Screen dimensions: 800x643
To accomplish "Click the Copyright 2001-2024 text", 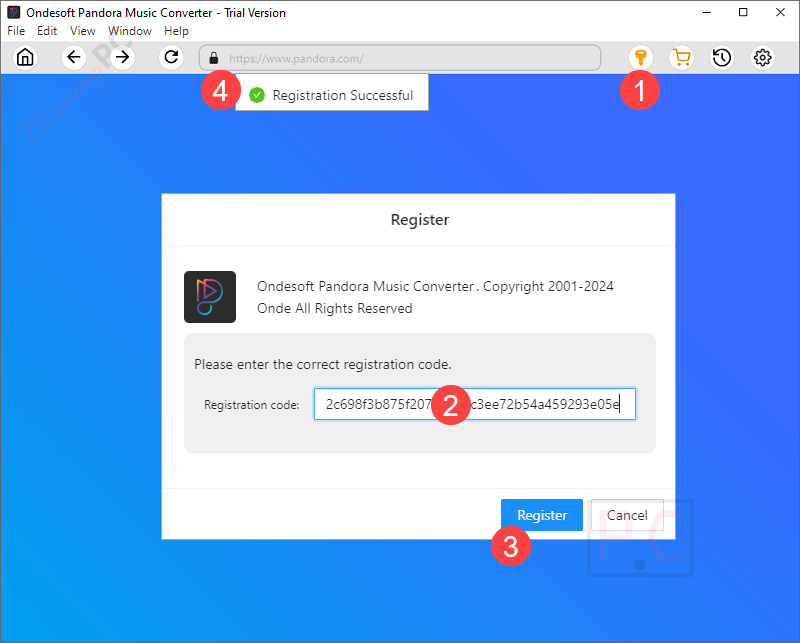I will coord(548,286).
